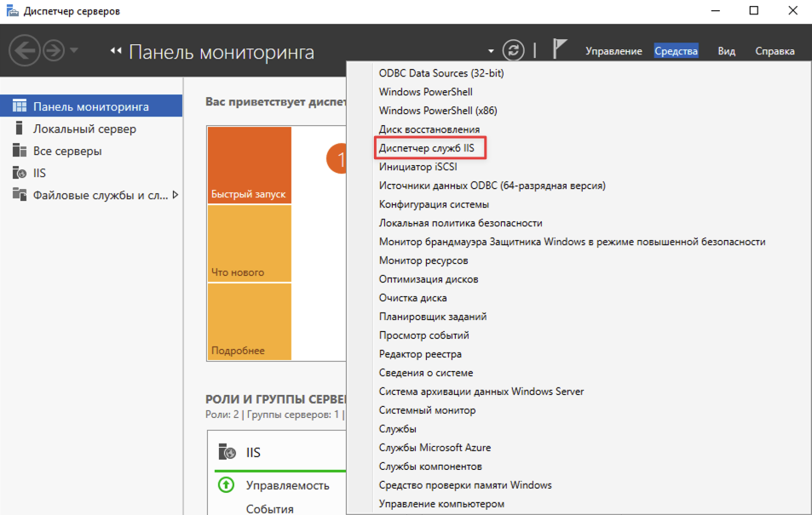
Task: Choose ODBC Data Sources (32-bit)
Action: 441,73
